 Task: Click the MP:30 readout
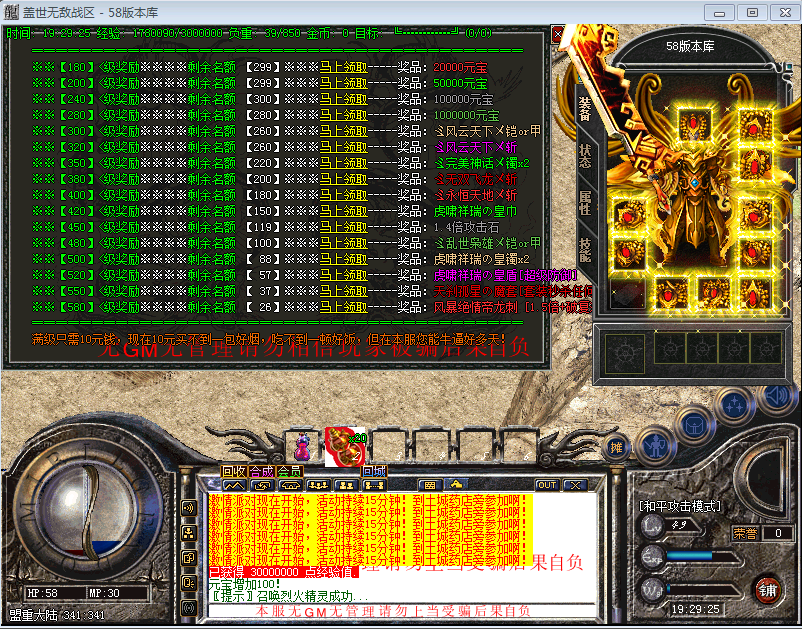[x=104, y=593]
